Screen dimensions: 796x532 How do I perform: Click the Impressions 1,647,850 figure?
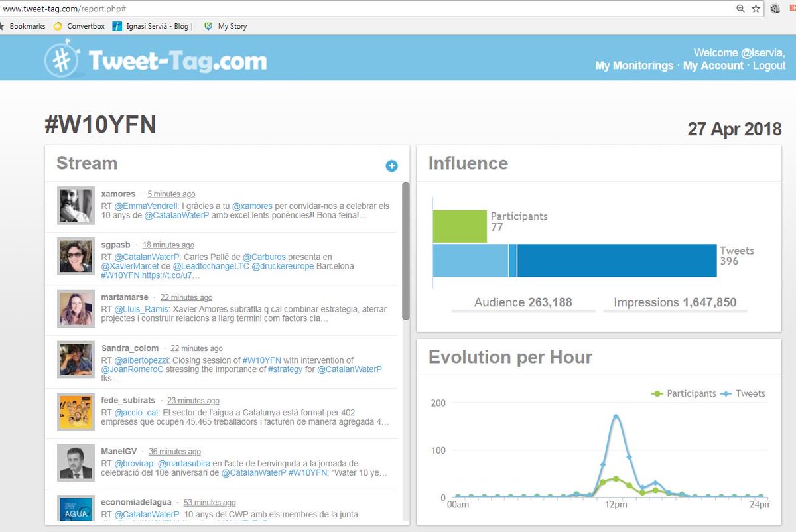click(675, 302)
